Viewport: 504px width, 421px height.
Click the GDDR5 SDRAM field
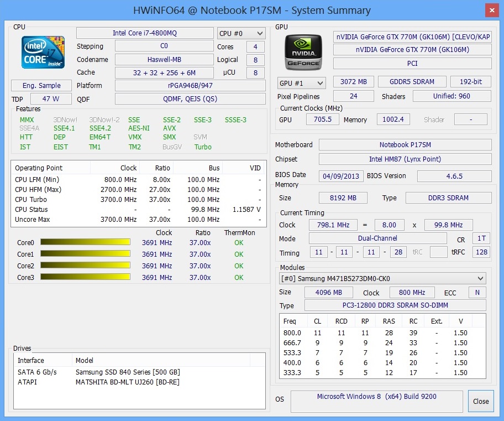412,82
